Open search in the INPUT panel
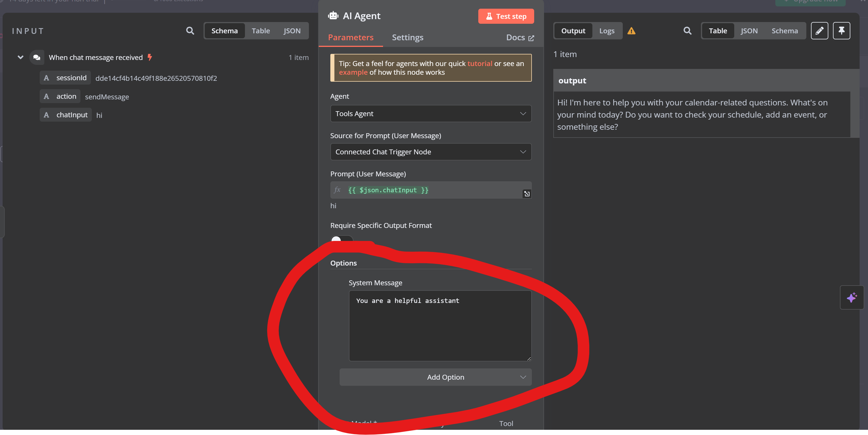This screenshot has width=868, height=435. tap(190, 31)
